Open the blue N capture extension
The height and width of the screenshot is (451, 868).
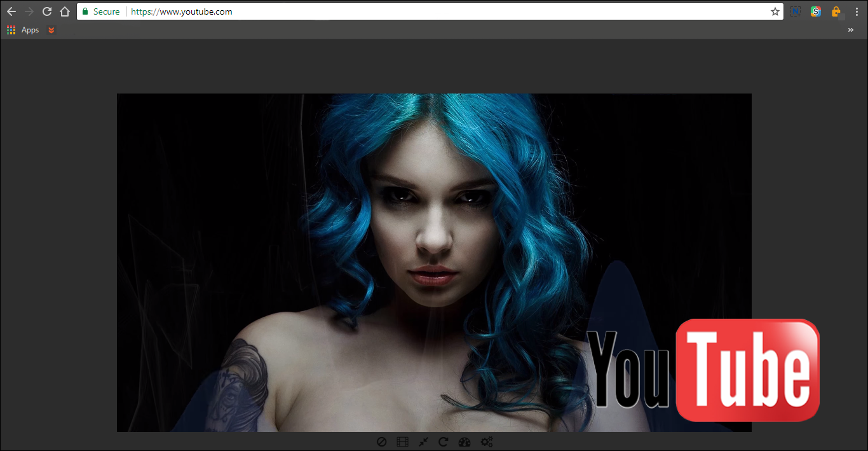[796, 11]
